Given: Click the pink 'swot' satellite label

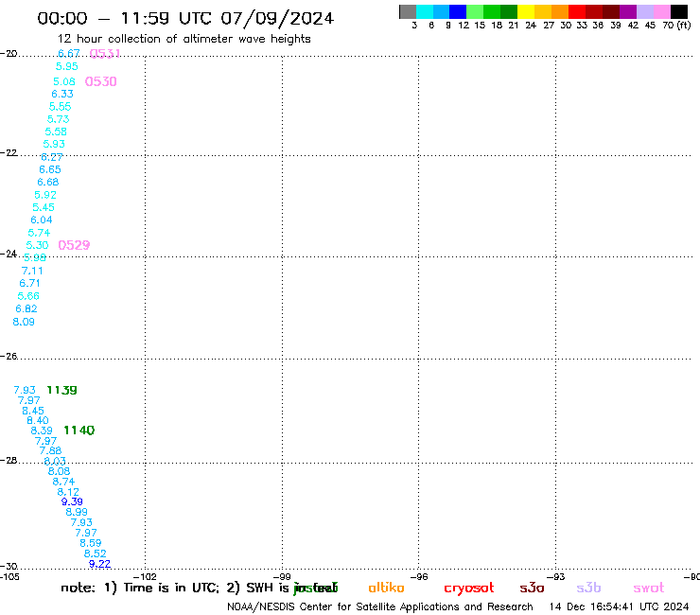Looking at the screenshot, I should coord(649,588).
